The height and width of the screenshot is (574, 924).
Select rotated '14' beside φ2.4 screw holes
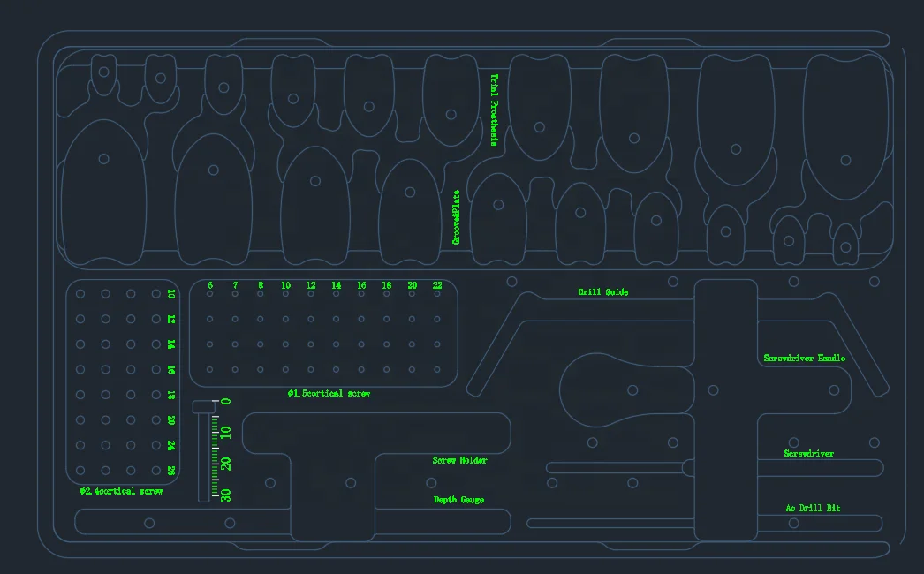tap(170, 344)
